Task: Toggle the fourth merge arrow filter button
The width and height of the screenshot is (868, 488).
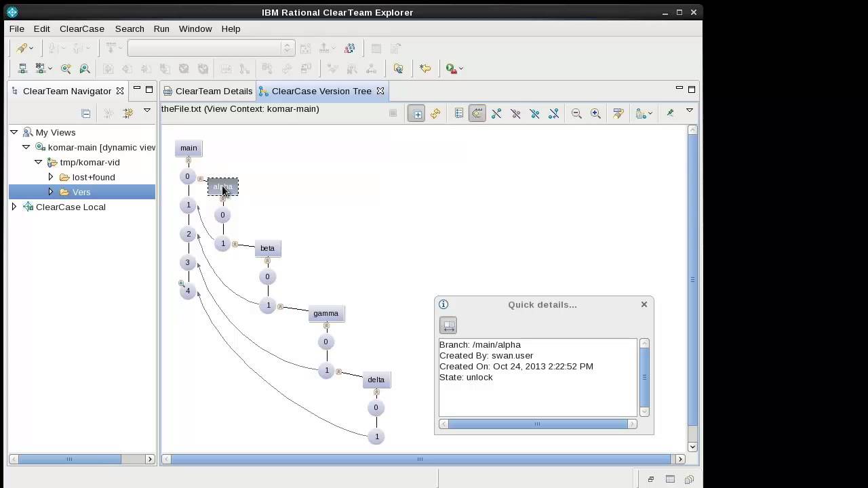Action: (553, 114)
